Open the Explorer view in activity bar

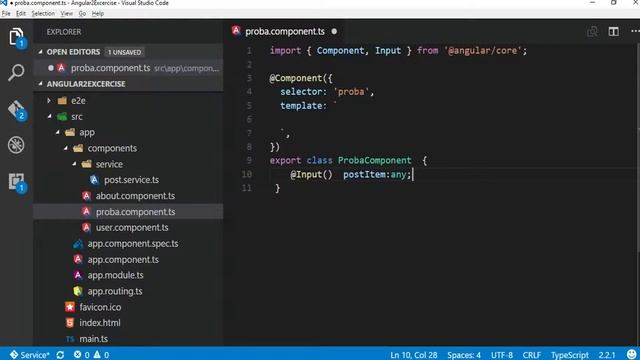(16, 37)
